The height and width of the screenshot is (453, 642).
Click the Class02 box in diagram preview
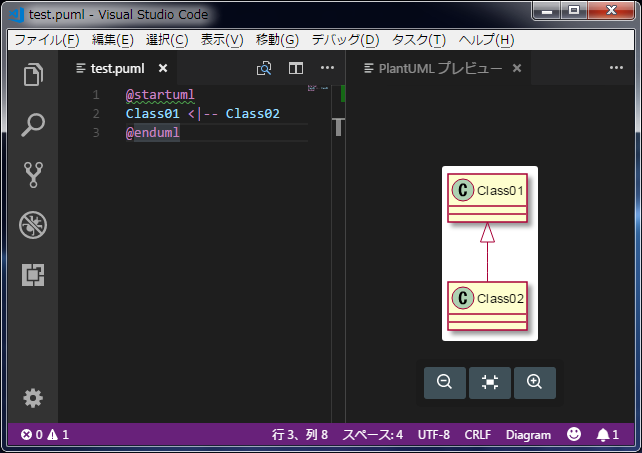pyautogui.click(x=487, y=306)
